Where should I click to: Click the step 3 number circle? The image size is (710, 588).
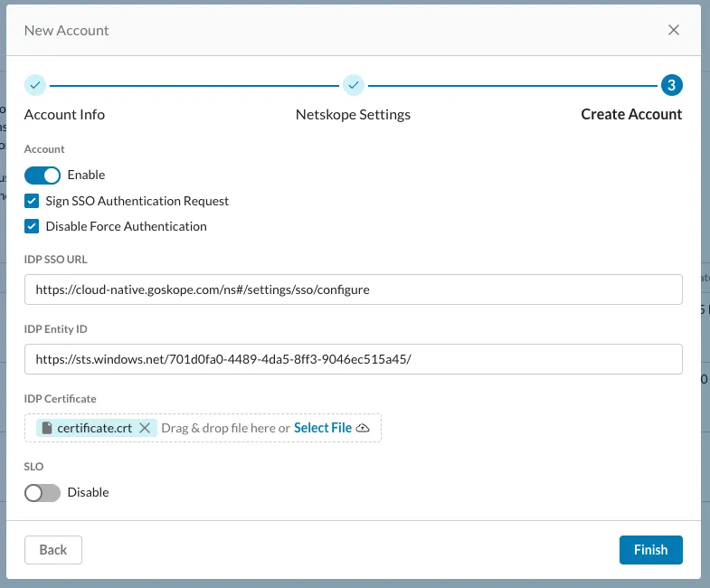(x=671, y=85)
